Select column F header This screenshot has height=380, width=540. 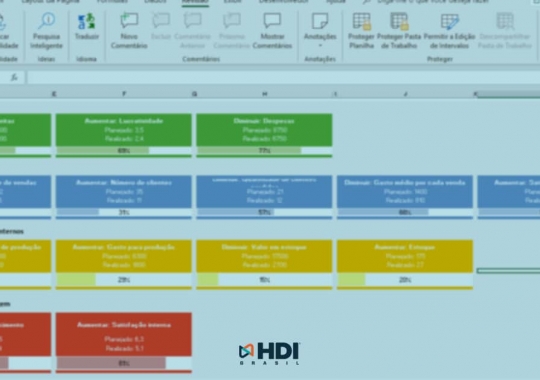[x=124, y=94]
